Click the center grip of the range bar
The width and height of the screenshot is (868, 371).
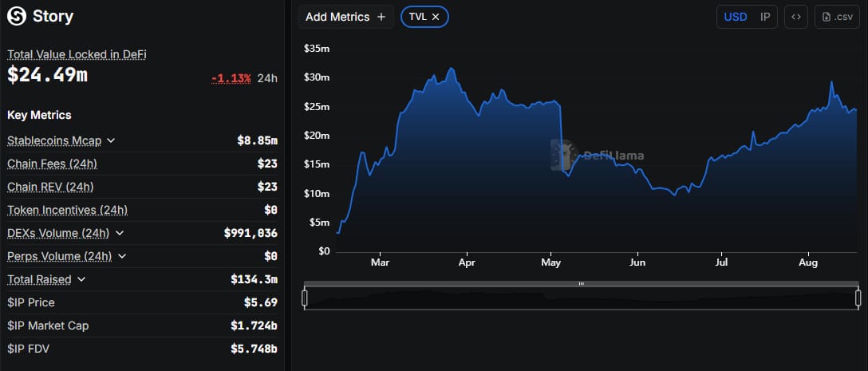[x=581, y=283]
